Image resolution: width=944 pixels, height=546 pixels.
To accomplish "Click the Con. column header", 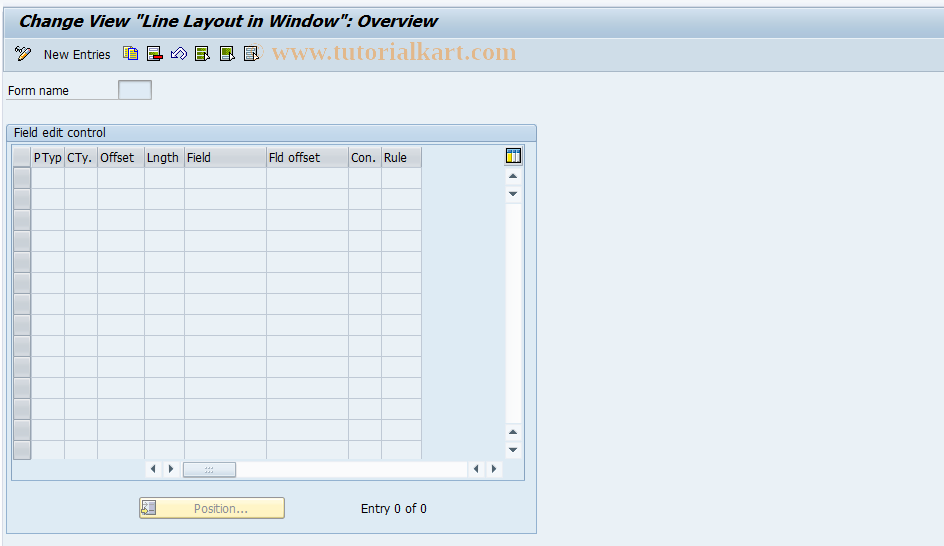I will [x=365, y=158].
